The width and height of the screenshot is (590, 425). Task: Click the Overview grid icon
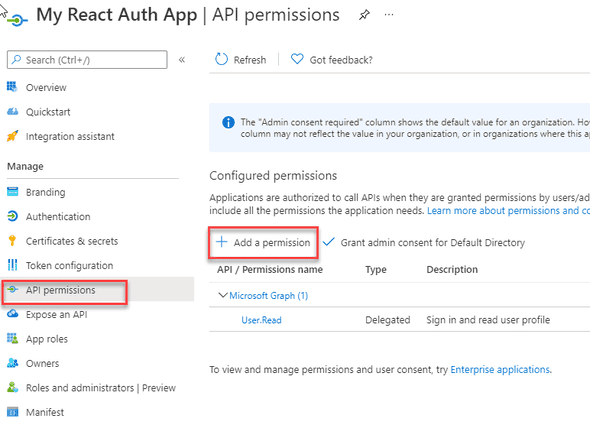tap(12, 87)
